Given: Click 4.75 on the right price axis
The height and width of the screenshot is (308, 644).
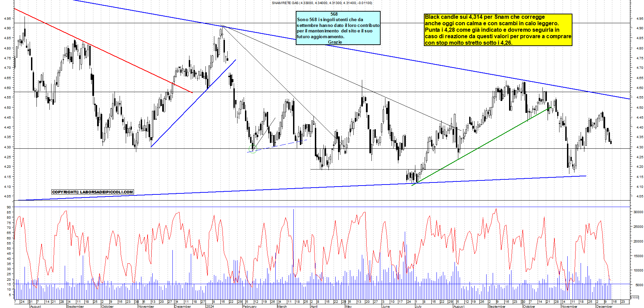Looking at the screenshot, I should click(x=640, y=58).
